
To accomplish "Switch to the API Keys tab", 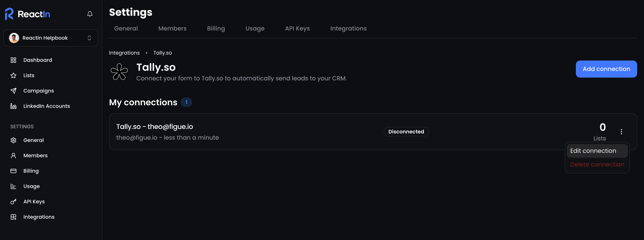I will [x=297, y=29].
